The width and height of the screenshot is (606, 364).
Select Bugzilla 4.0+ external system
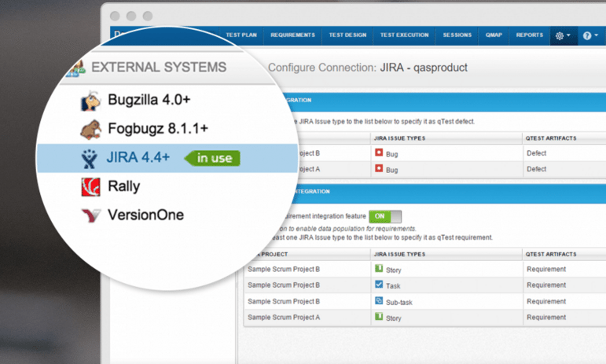[149, 100]
